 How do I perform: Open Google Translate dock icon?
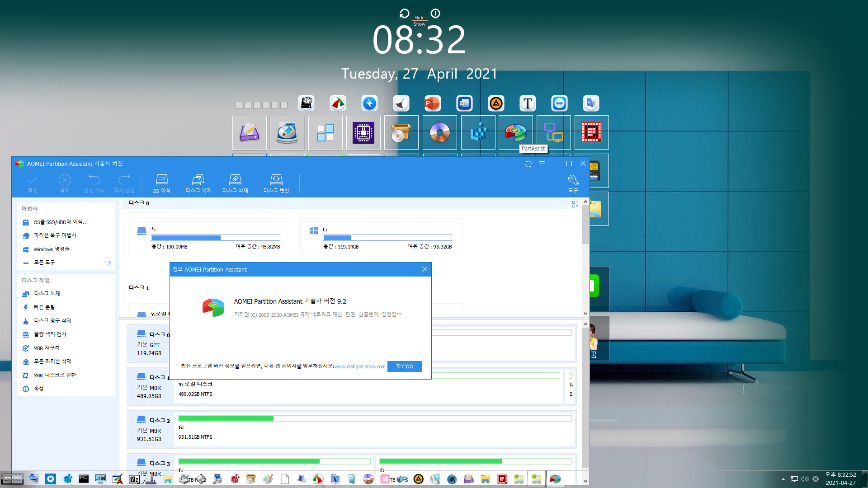pyautogui.click(x=591, y=103)
